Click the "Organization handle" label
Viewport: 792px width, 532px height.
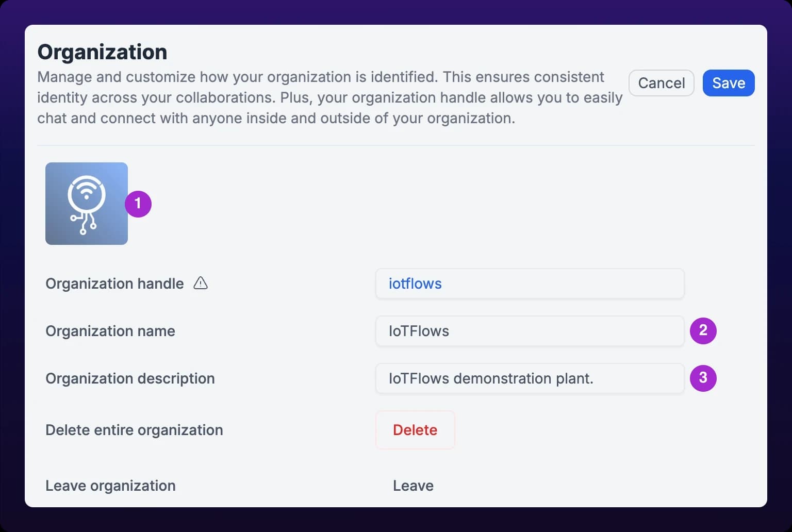(114, 284)
